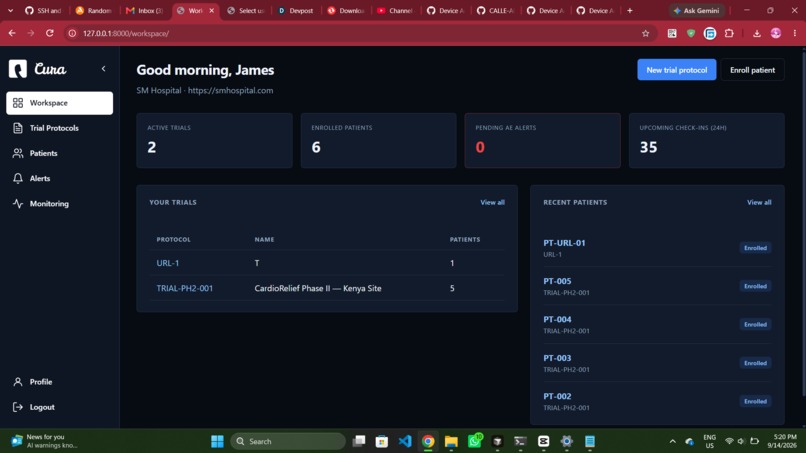Viewport: 806px width, 453px height.
Task: Click the taskbar Search box
Action: point(288,441)
